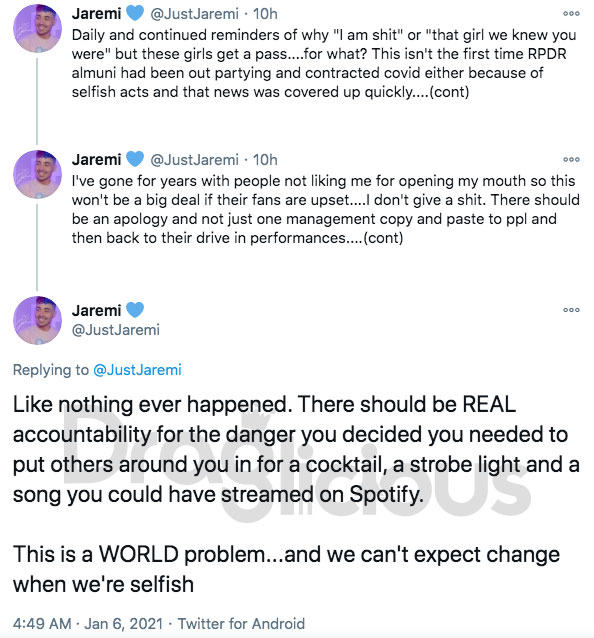Click the 10h timestamp on second tweet
The width and height of the screenshot is (594, 638).
coord(265,160)
